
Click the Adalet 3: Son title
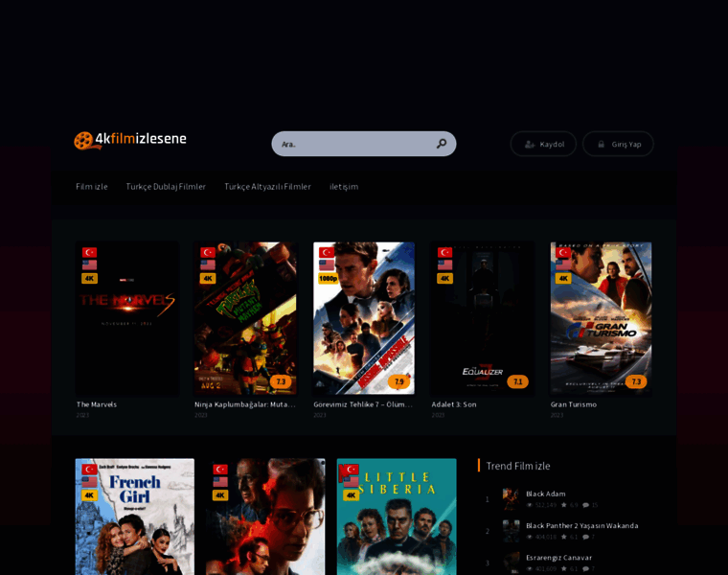tap(454, 404)
